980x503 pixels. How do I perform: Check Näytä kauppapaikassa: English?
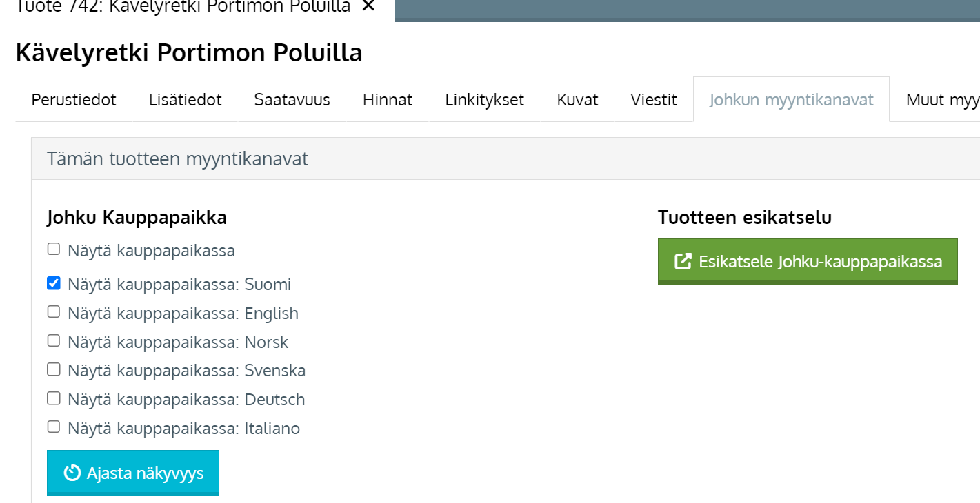point(54,312)
